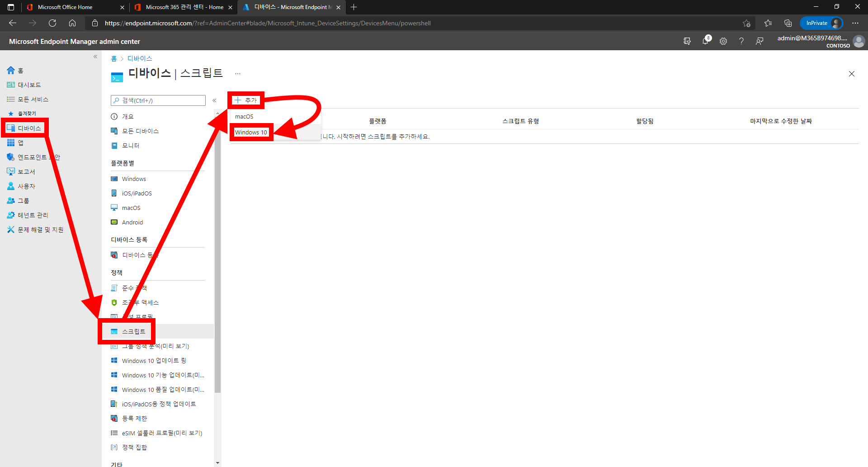The width and height of the screenshot is (868, 467).
Task: Refresh the browser page
Action: coord(52,23)
